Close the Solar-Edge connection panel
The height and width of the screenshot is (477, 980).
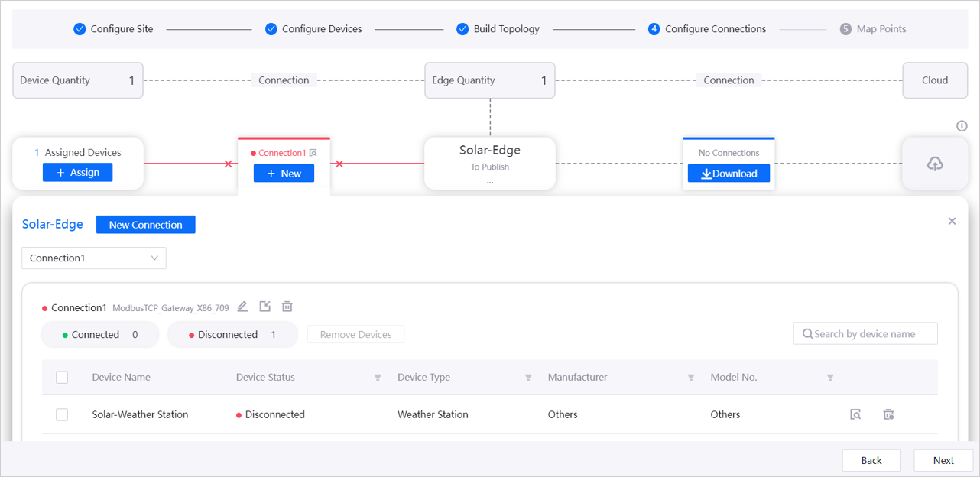point(952,221)
